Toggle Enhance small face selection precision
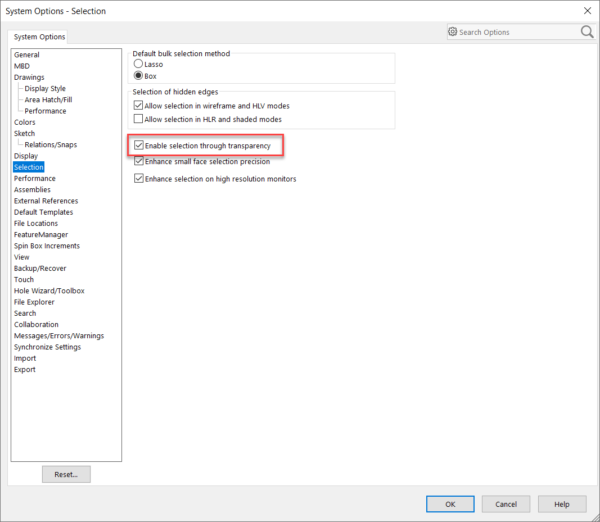This screenshot has width=600, height=522. (x=139, y=161)
